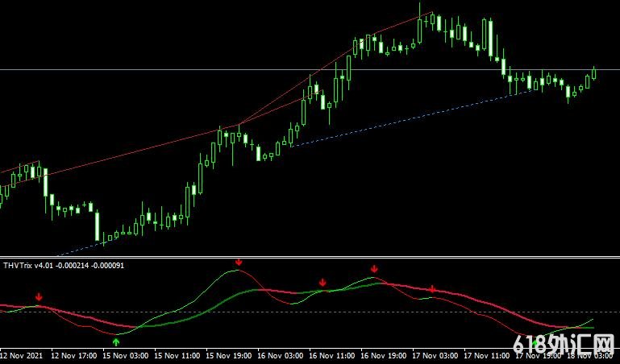This screenshot has width=620, height=364.
Task: Click the 17 Nov 03:00 time label
Action: coord(435,356)
